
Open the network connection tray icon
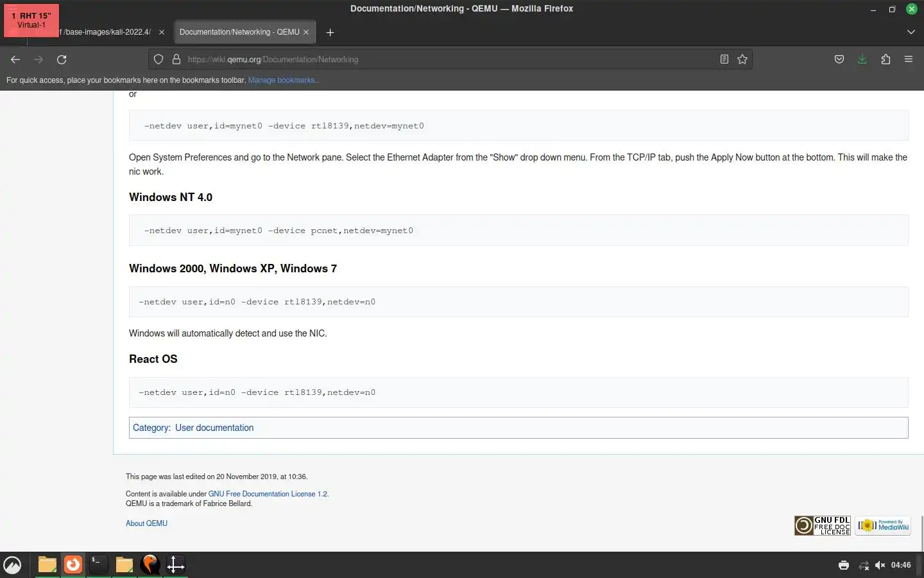point(863,565)
